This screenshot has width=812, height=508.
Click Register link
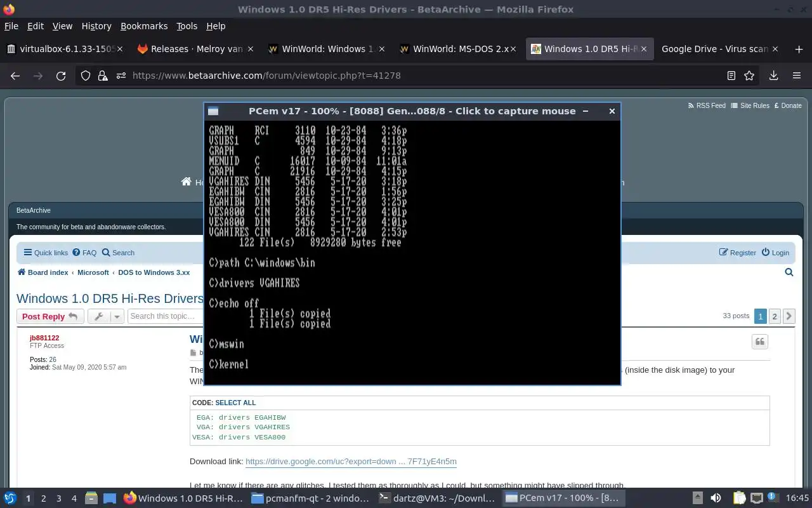[738, 253]
